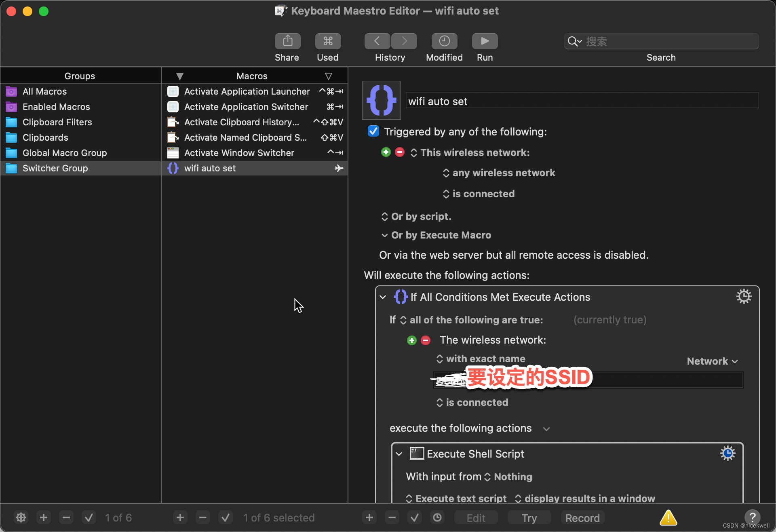Edit the macro name field
This screenshot has height=532, width=776.
(582, 101)
